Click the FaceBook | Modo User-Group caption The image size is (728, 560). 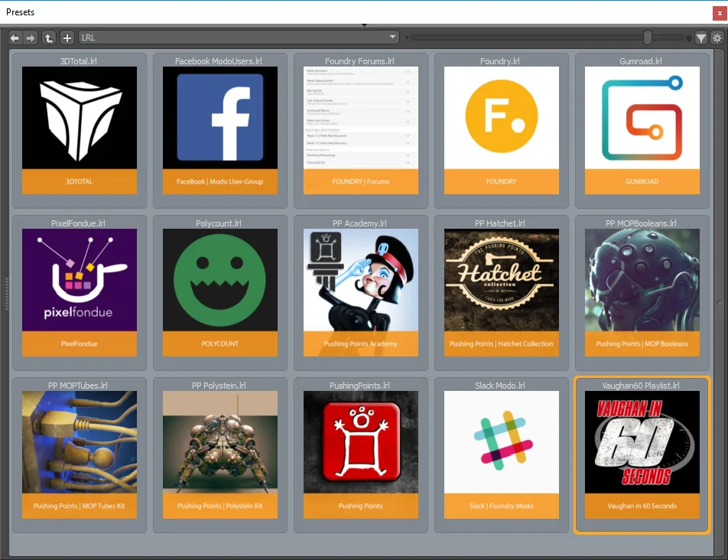[x=220, y=181]
